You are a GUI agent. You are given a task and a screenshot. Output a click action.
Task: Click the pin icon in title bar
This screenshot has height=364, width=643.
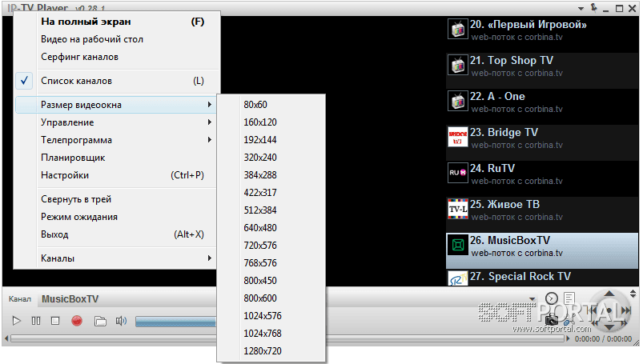[593, 8]
